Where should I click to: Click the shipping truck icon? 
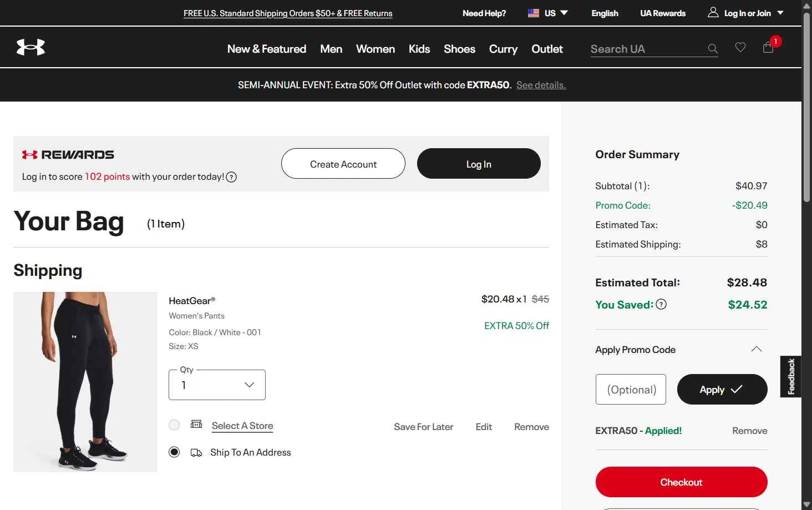point(196,453)
